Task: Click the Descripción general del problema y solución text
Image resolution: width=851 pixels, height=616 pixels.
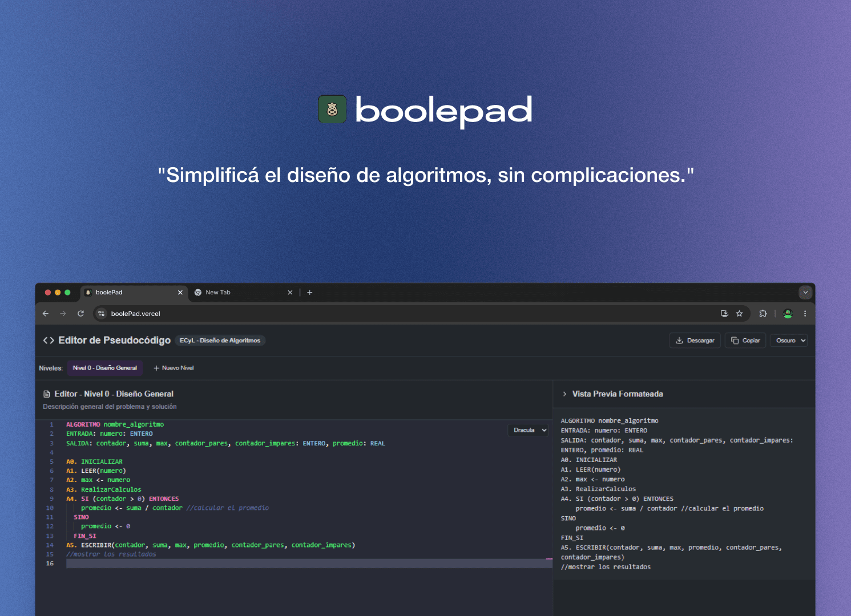Action: (x=110, y=407)
